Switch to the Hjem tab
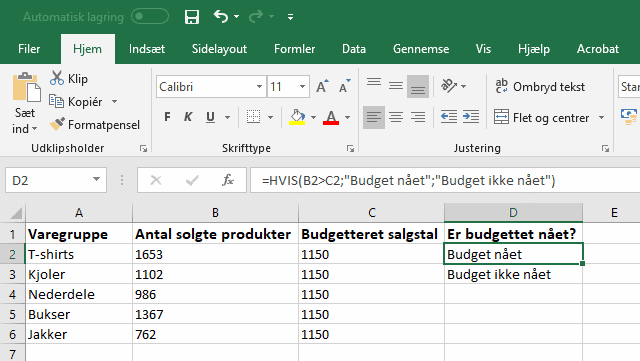The width and height of the screenshot is (640, 361). click(87, 49)
